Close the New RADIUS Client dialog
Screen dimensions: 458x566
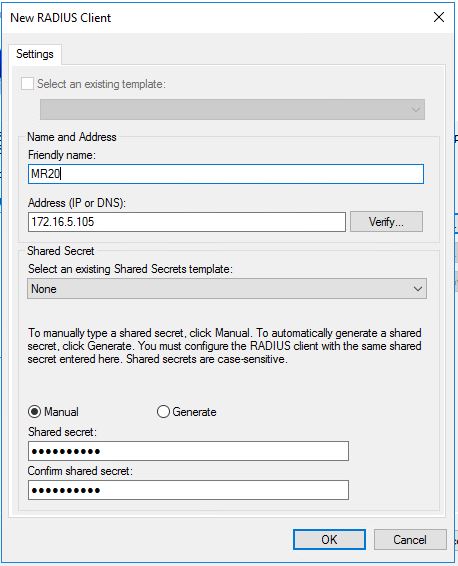(439, 17)
